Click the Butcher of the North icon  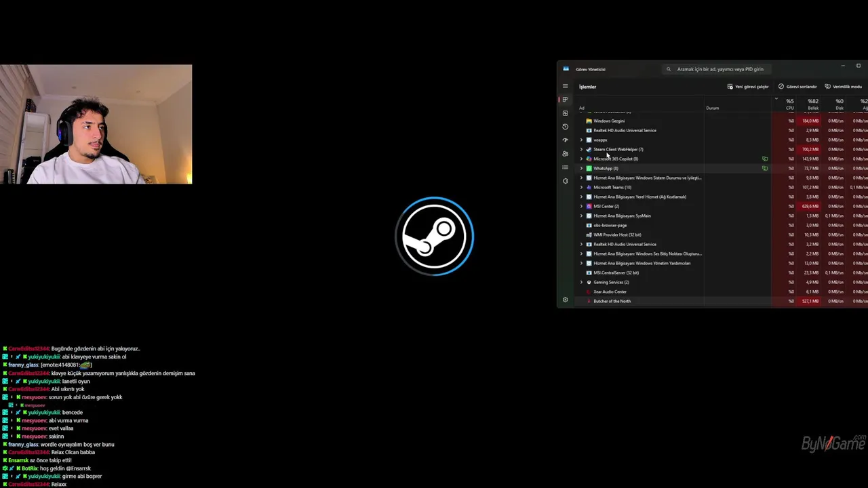589,301
